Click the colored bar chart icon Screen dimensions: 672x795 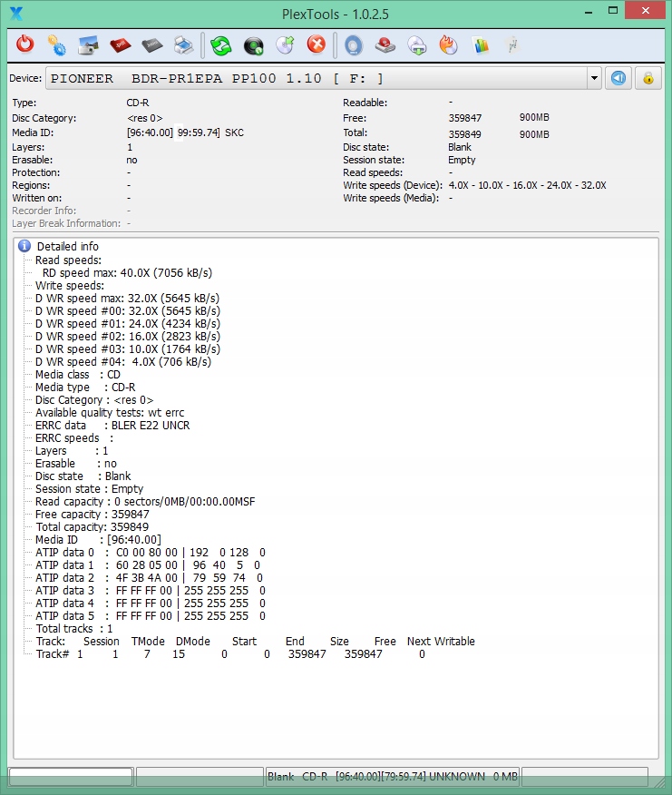[x=481, y=44]
